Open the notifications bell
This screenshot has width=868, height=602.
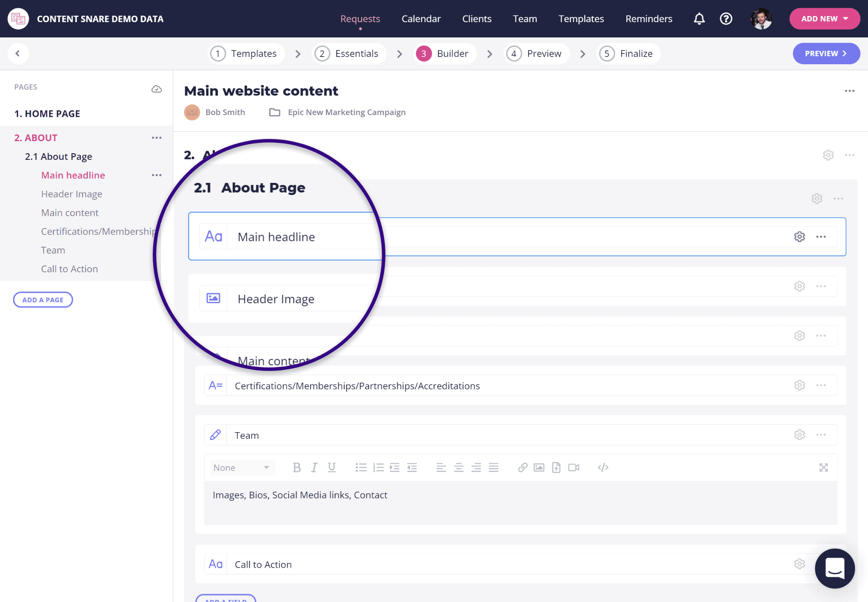point(699,19)
